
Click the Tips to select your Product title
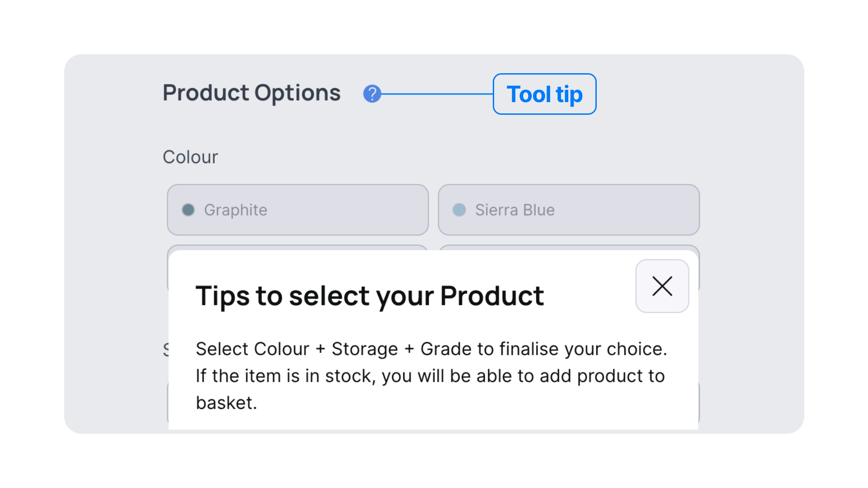[x=370, y=296]
